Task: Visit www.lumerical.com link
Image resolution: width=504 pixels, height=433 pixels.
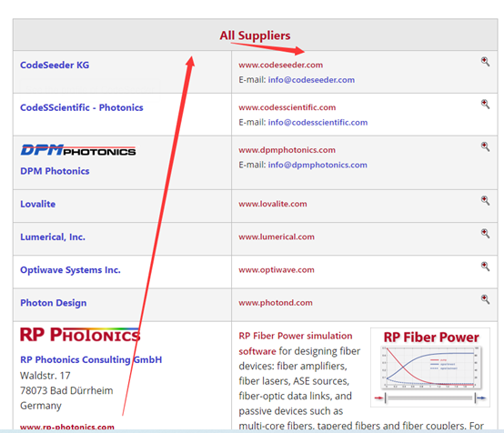Action: [x=277, y=237]
